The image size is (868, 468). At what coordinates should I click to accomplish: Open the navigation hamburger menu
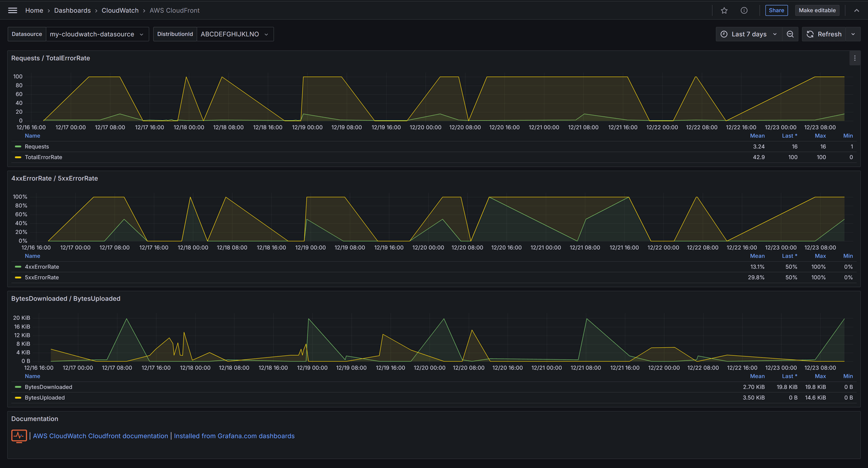tap(13, 10)
